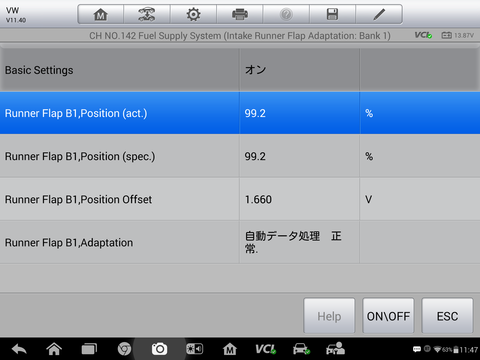This screenshot has height=360, width=480.
Task: Open VCI manager in bottom bar
Action: [x=266, y=349]
